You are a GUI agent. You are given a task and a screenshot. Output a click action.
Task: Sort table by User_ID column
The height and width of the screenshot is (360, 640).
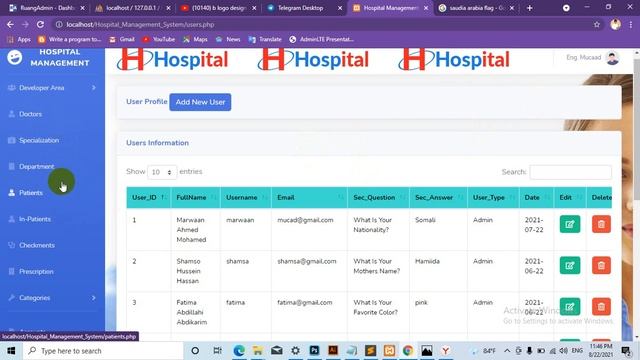[x=149, y=198]
